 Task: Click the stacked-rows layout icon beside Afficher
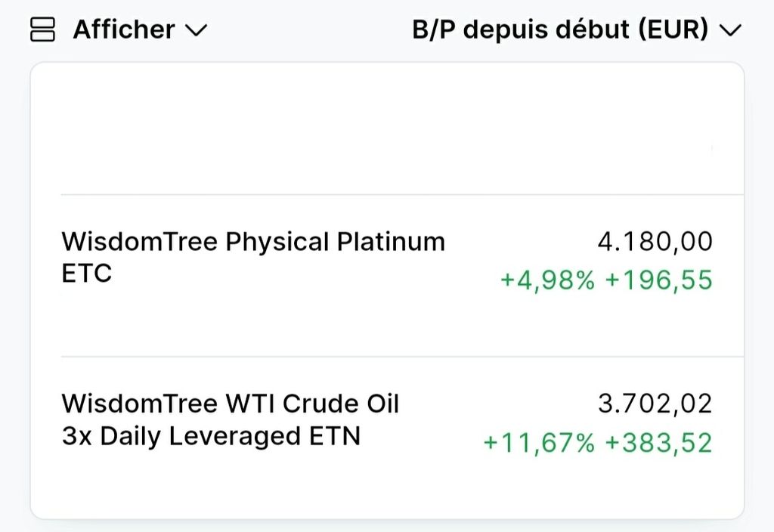pos(42,30)
